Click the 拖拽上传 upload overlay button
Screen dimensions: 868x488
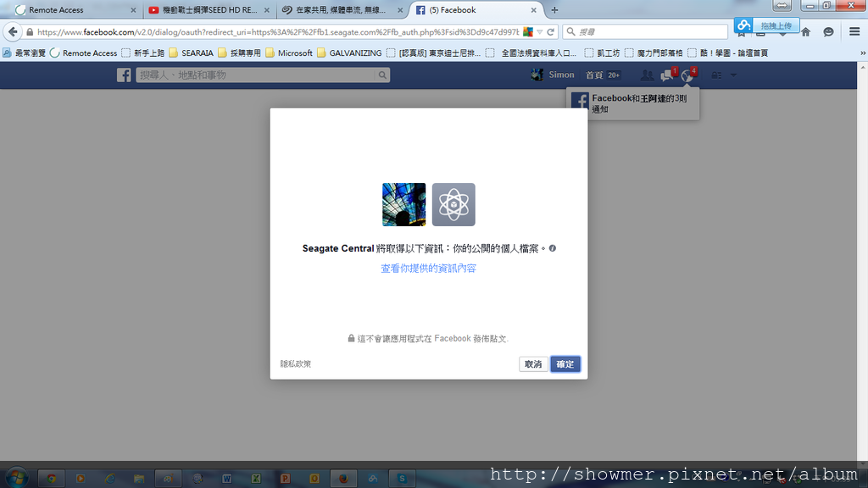[x=767, y=25]
